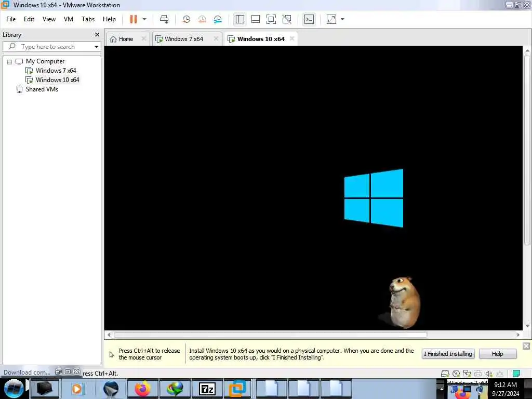Screen dimensions: 532x399
Task: Open the snapshot manager icon
Action: pyautogui.click(x=218, y=19)
